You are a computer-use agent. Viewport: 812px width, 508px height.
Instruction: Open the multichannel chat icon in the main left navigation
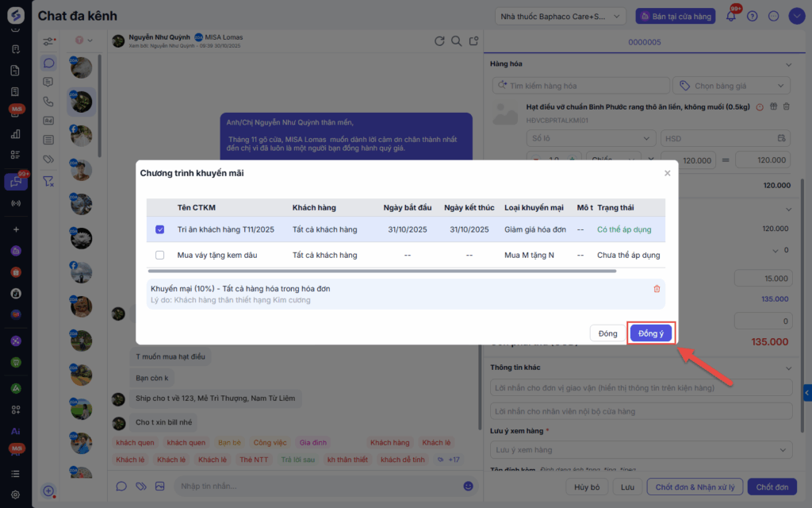pos(16,182)
